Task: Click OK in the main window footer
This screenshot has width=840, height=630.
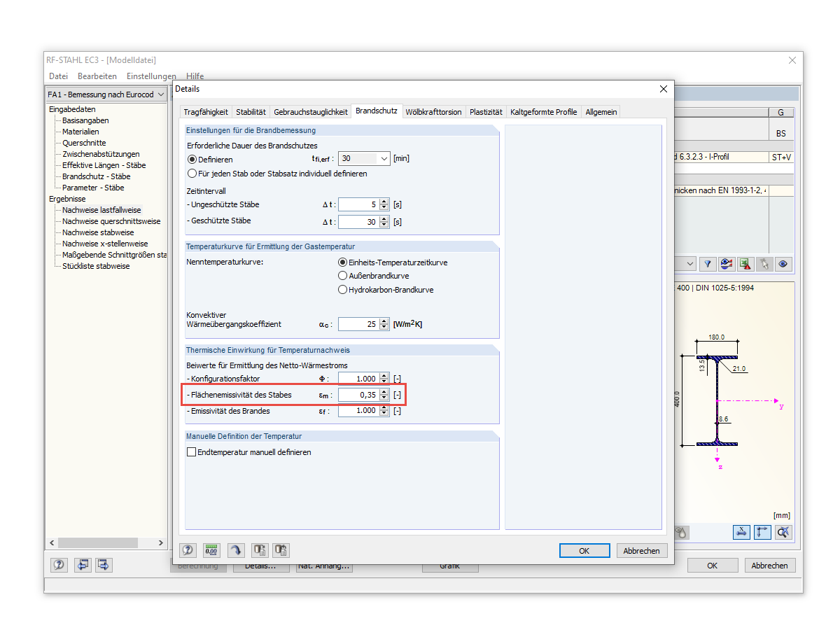Action: pos(712,566)
